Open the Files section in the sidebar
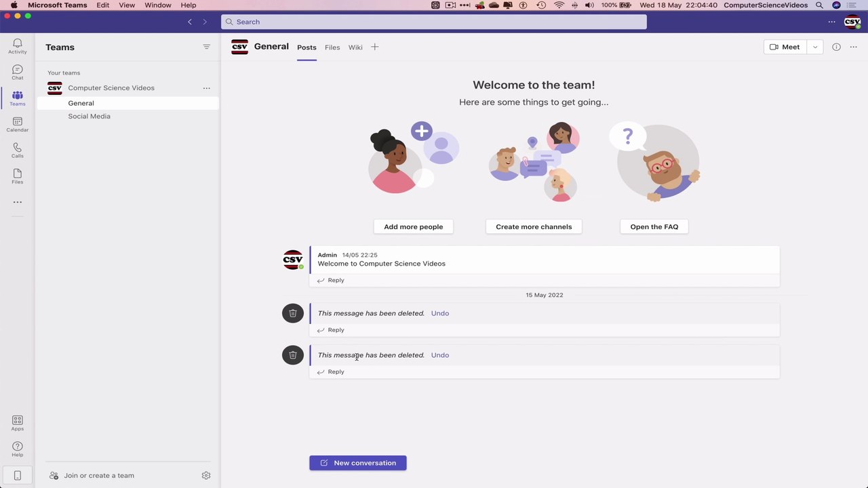868x488 pixels. pyautogui.click(x=18, y=176)
